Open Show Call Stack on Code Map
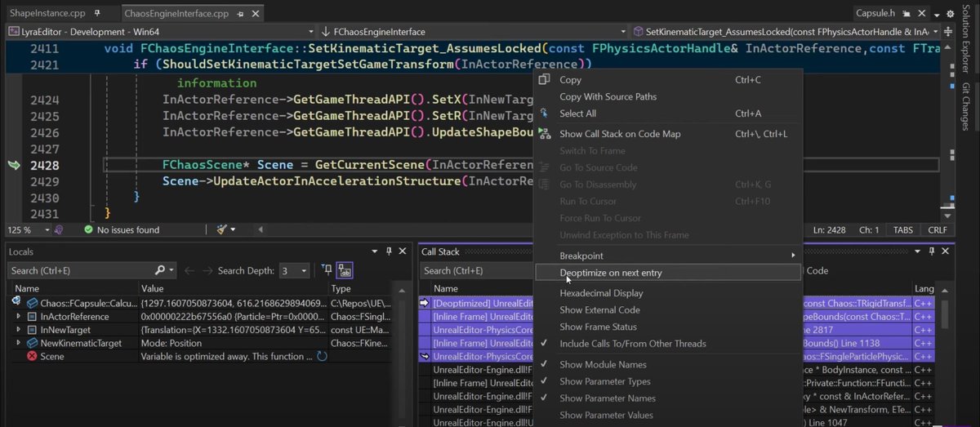Screen dimensions: 980x427 668,134
